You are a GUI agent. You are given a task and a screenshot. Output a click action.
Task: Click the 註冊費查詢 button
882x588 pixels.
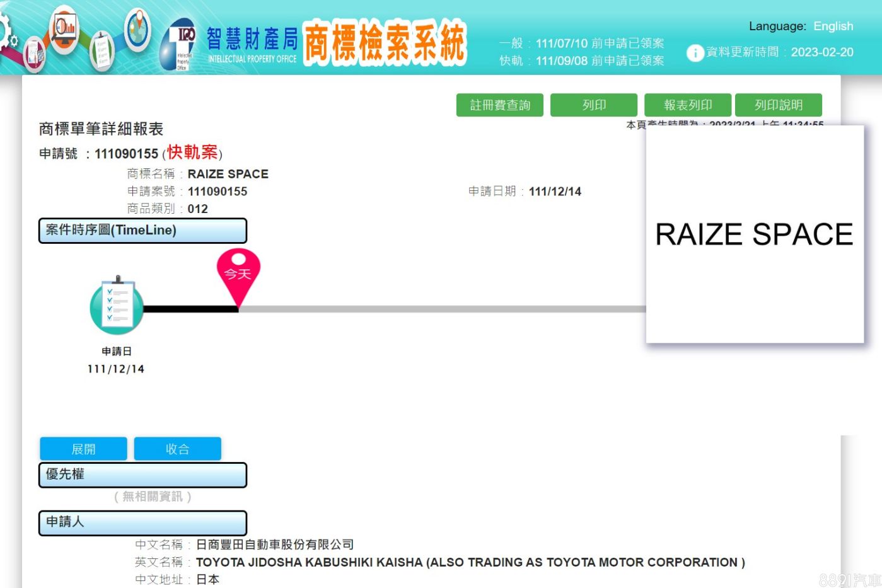coord(499,105)
